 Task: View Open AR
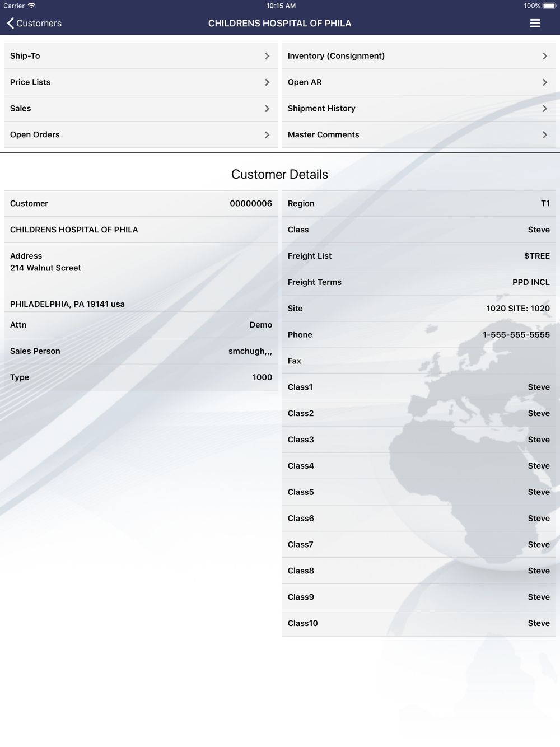419,82
